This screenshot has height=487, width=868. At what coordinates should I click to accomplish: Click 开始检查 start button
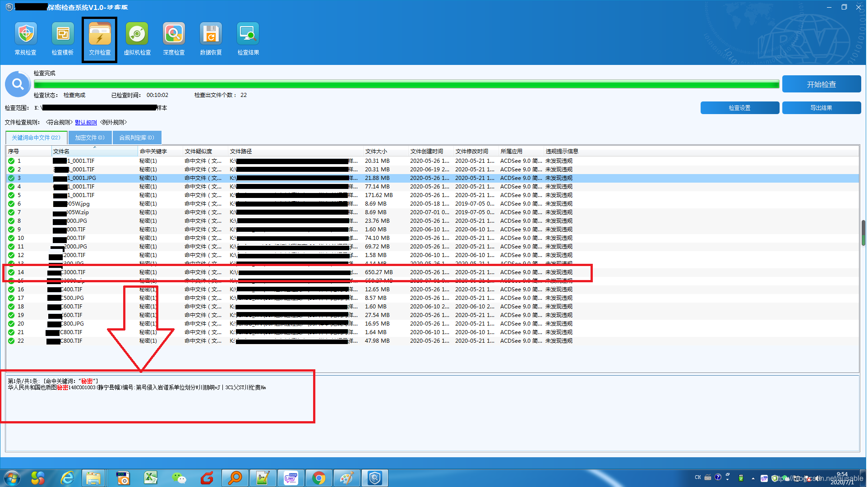pyautogui.click(x=821, y=84)
